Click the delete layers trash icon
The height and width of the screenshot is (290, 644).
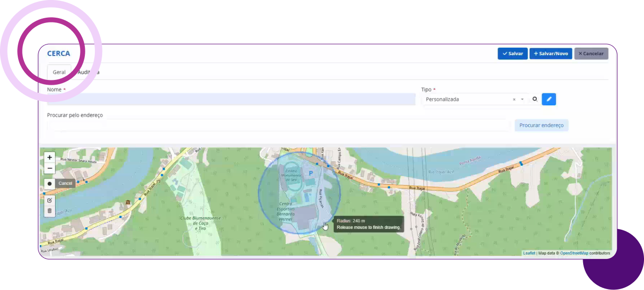tap(49, 211)
